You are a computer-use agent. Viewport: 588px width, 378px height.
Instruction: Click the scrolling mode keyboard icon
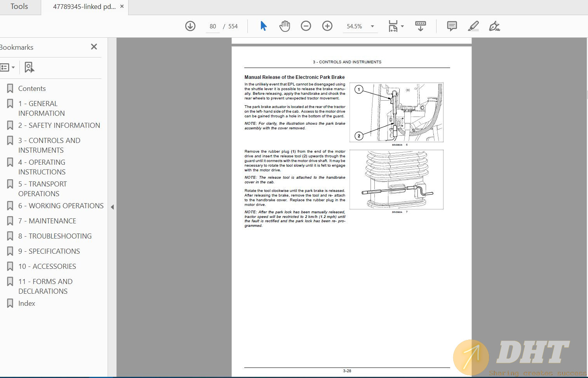click(420, 26)
